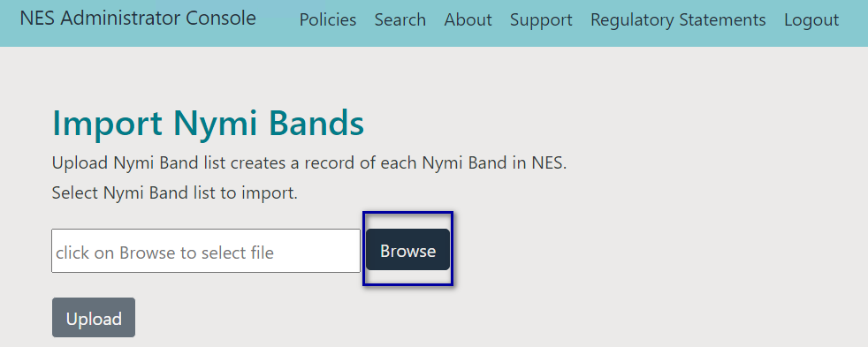Click the NES Administrator Console title
Viewport: 868px width, 347px height.
click(x=138, y=19)
